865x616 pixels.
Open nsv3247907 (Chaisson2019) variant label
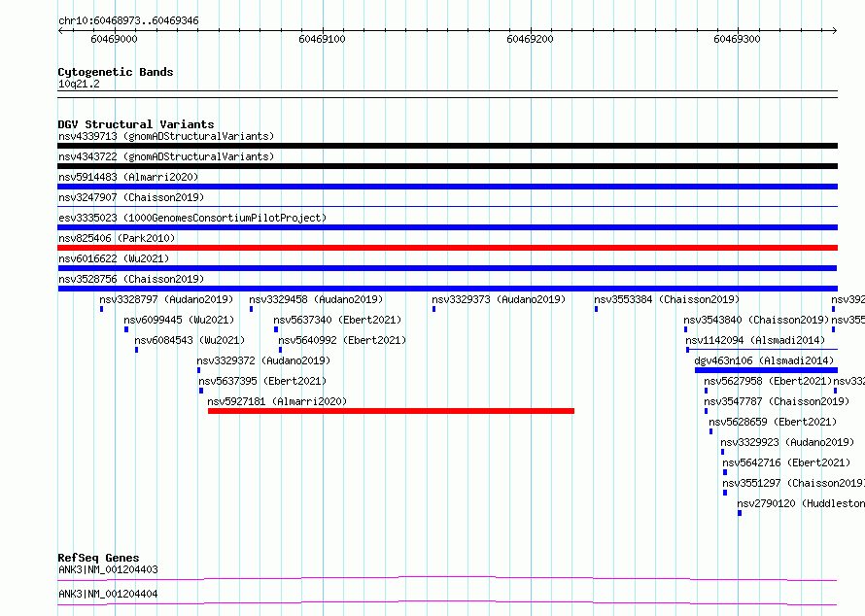click(x=131, y=197)
